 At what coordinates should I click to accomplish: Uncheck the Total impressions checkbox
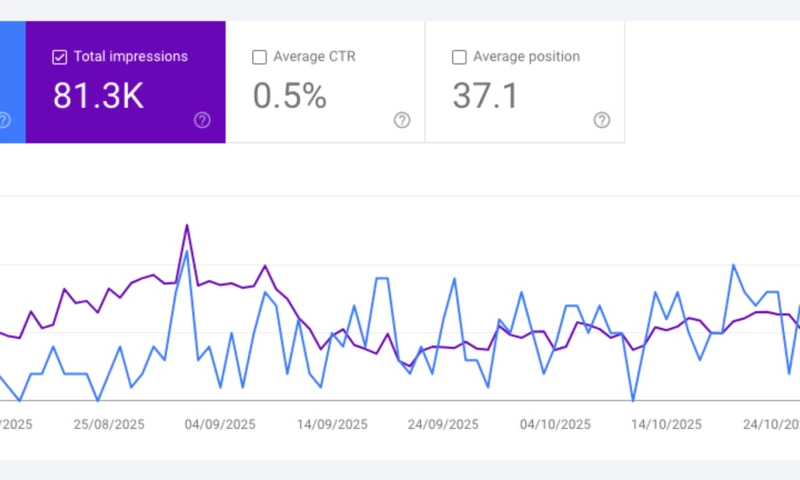59,57
